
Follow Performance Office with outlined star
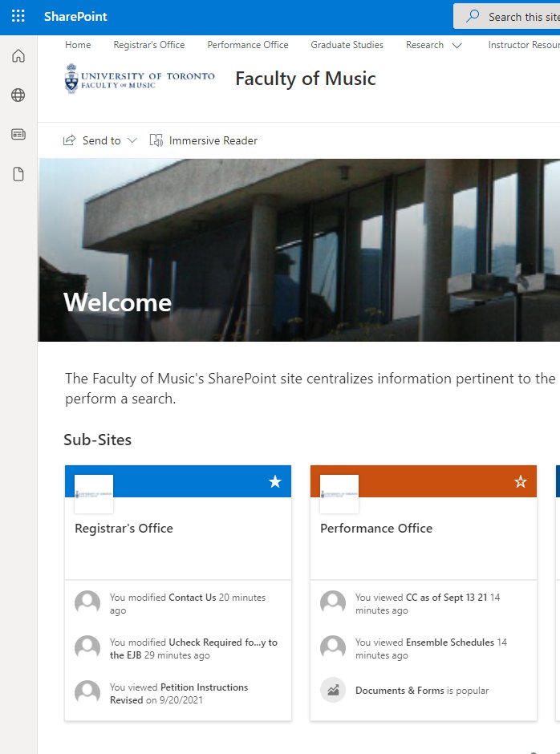tap(521, 481)
